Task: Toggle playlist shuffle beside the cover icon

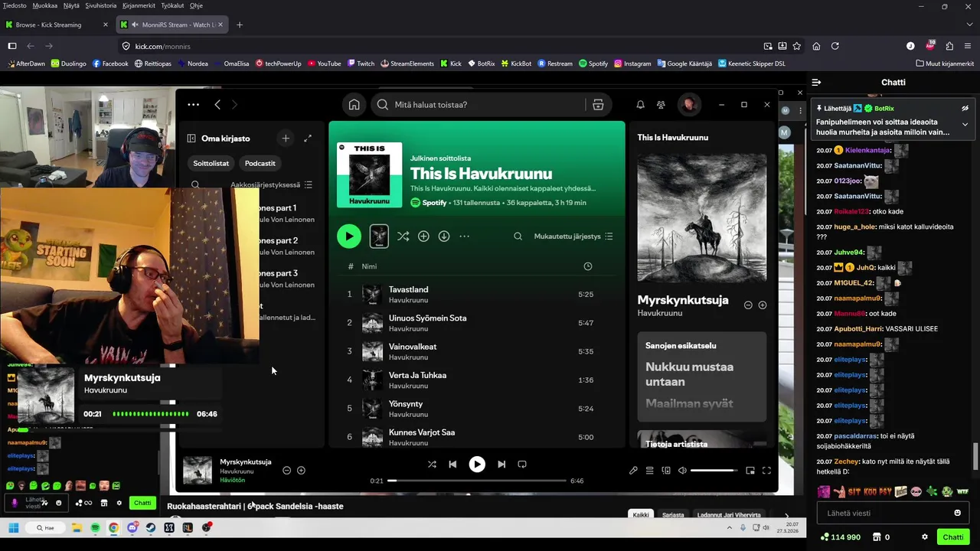Action: 403,236
